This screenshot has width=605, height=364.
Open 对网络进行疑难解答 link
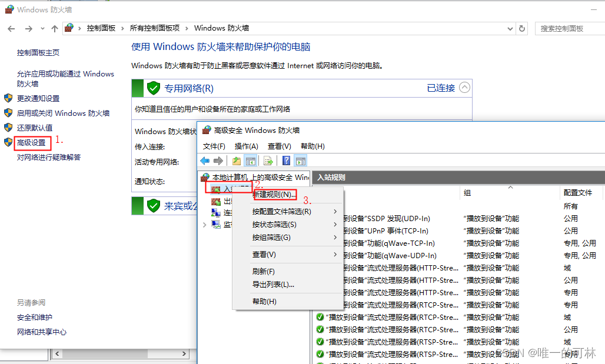(49, 157)
